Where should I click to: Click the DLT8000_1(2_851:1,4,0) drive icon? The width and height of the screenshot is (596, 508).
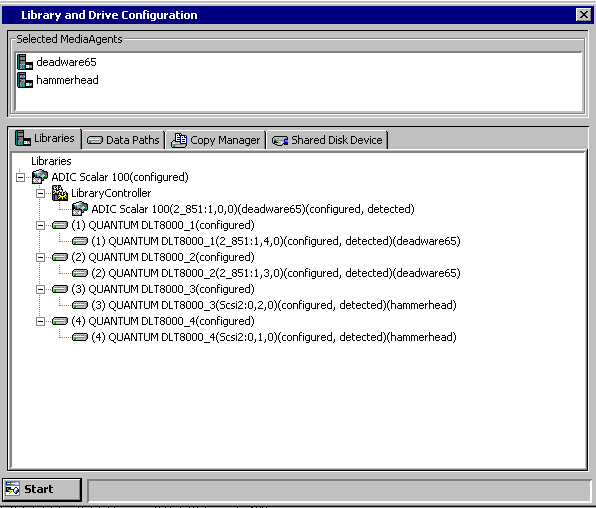(80, 241)
